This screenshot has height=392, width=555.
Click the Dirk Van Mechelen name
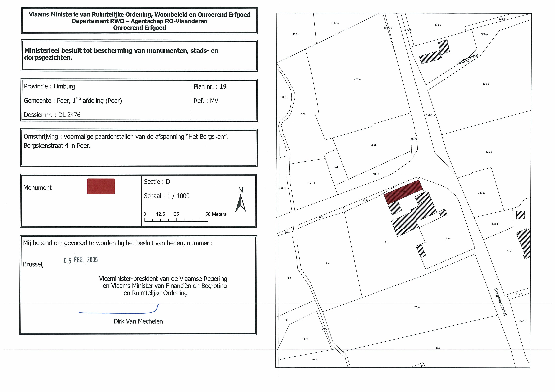click(138, 321)
